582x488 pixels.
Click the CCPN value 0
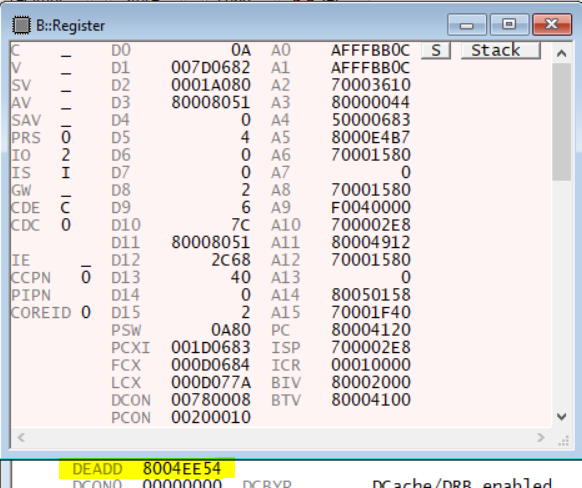pos(86,277)
